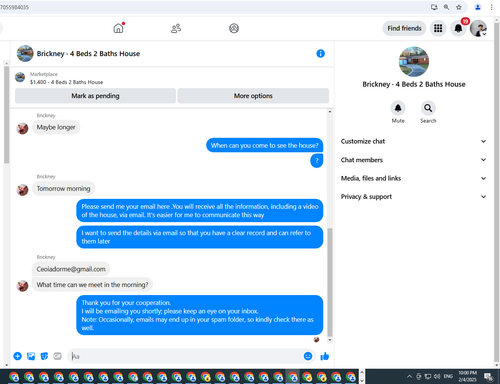Screen dimensions: 500x384
Task: Click "When can you come to see the house?" message
Action: [x=265, y=145]
